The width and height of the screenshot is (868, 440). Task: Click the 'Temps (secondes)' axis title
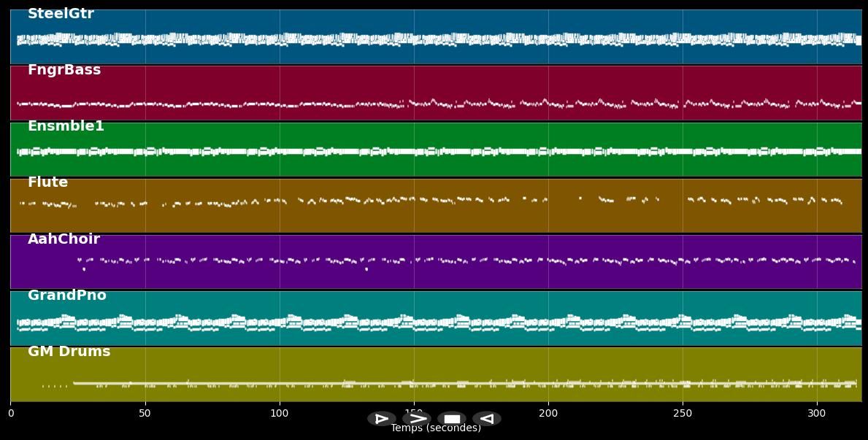coord(435,428)
